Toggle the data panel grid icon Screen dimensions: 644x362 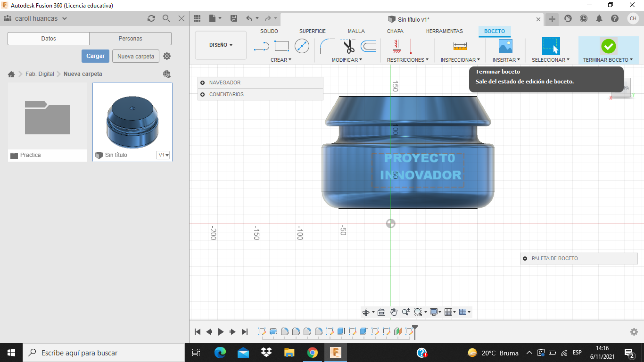click(198, 18)
